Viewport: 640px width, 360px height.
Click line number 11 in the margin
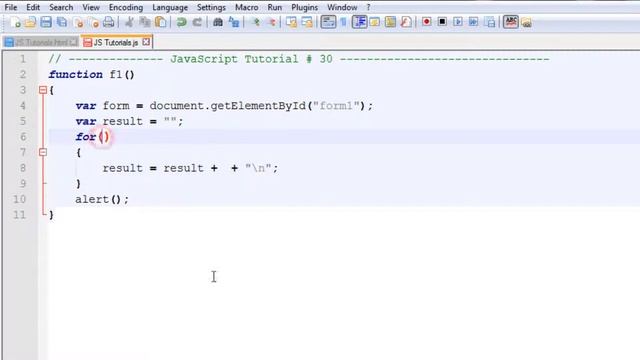[19, 215]
